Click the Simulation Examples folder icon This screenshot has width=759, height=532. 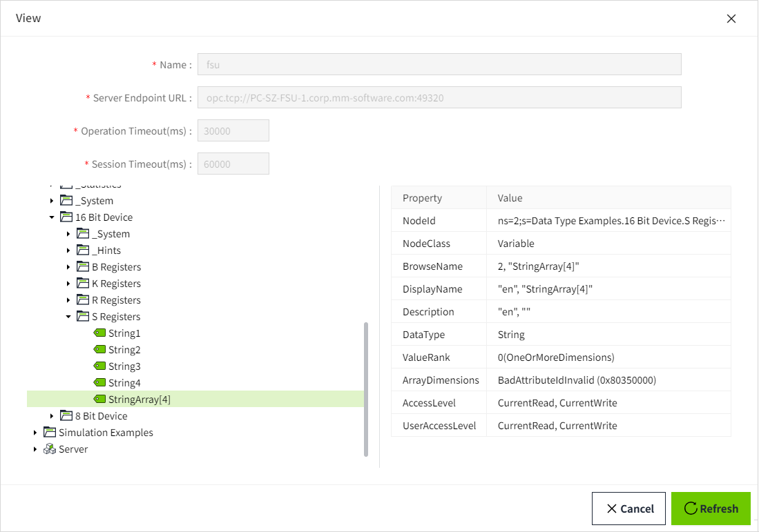50,433
